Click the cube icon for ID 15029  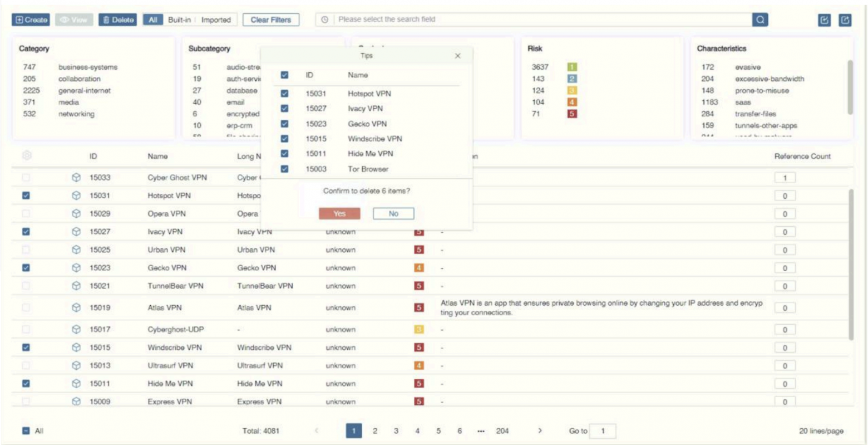(76, 214)
